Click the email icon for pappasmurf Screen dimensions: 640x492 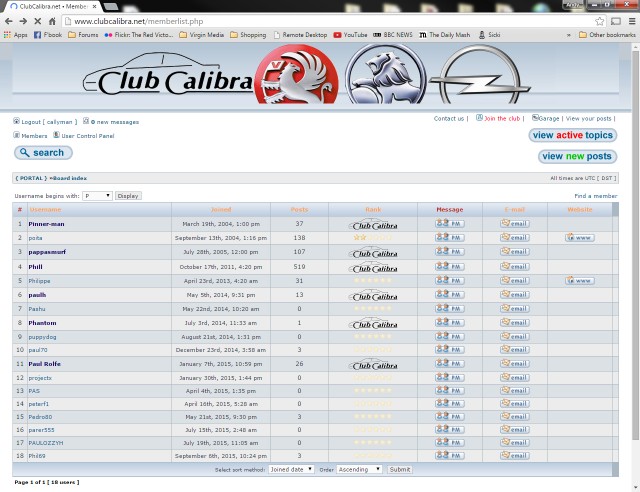click(514, 252)
